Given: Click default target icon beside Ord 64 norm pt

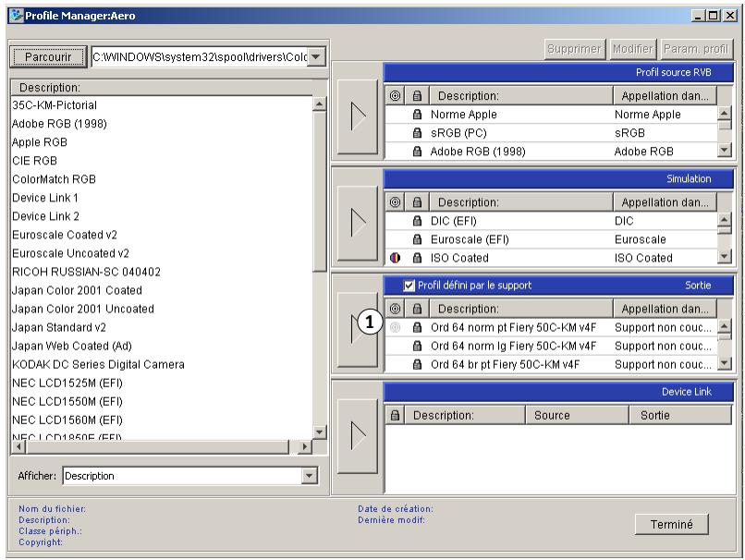Looking at the screenshot, I should (395, 327).
